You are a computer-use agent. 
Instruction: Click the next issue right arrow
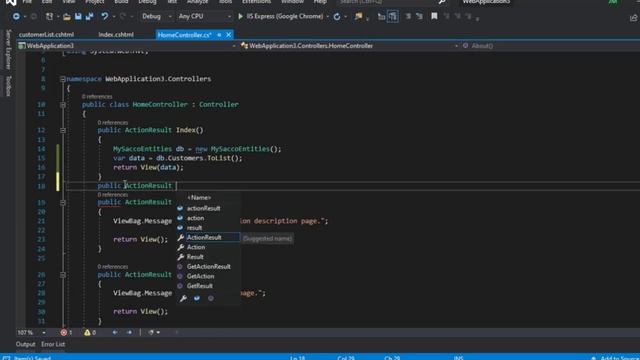tap(129, 333)
